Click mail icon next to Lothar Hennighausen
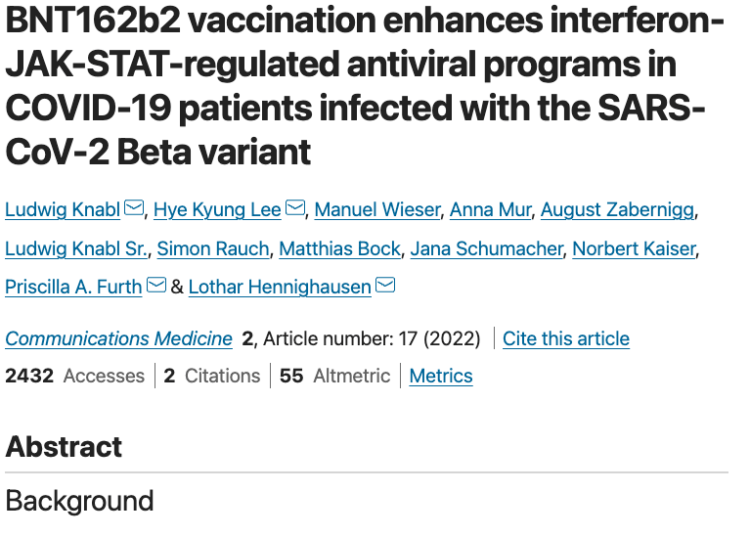750x536 pixels. click(x=386, y=285)
